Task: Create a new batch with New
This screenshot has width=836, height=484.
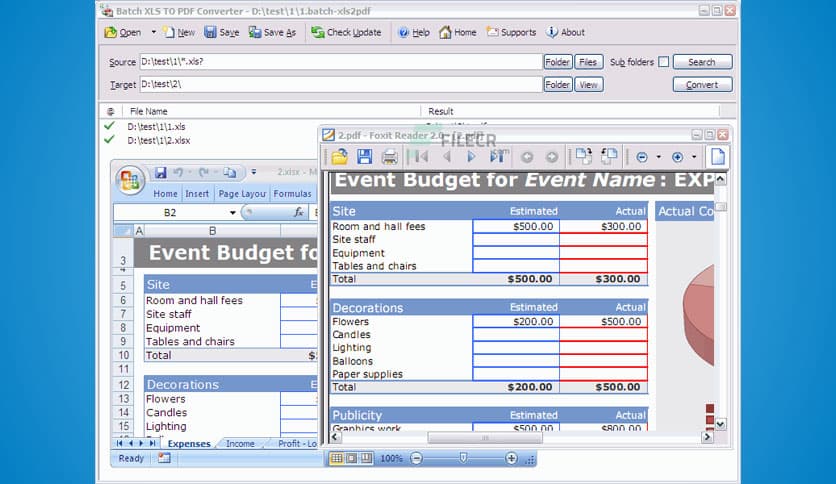Action: click(179, 33)
